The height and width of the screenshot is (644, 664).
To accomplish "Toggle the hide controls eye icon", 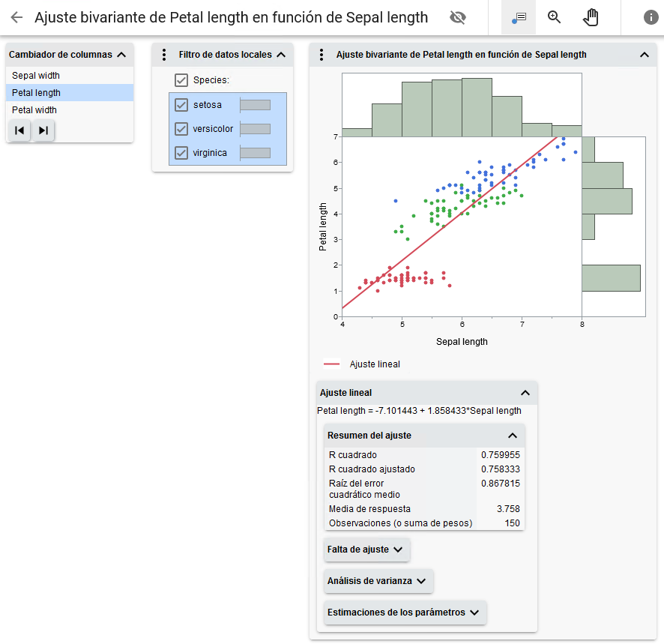I will pos(457,17).
